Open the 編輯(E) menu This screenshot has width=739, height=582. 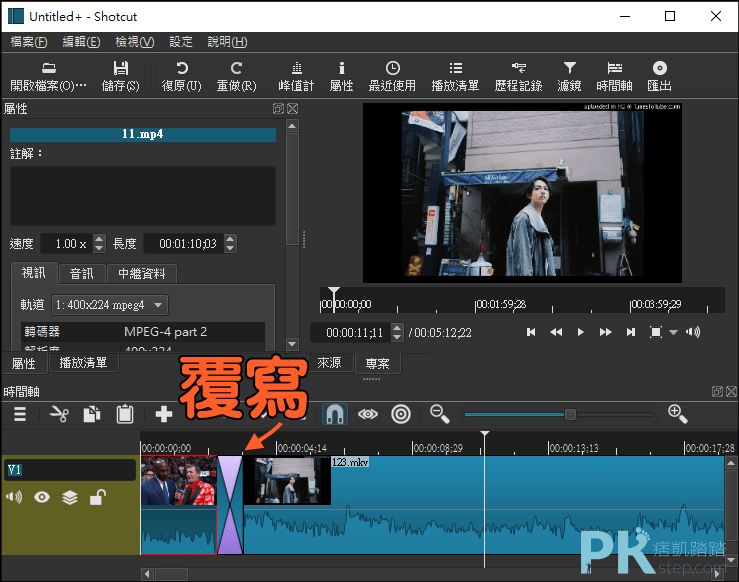point(81,42)
